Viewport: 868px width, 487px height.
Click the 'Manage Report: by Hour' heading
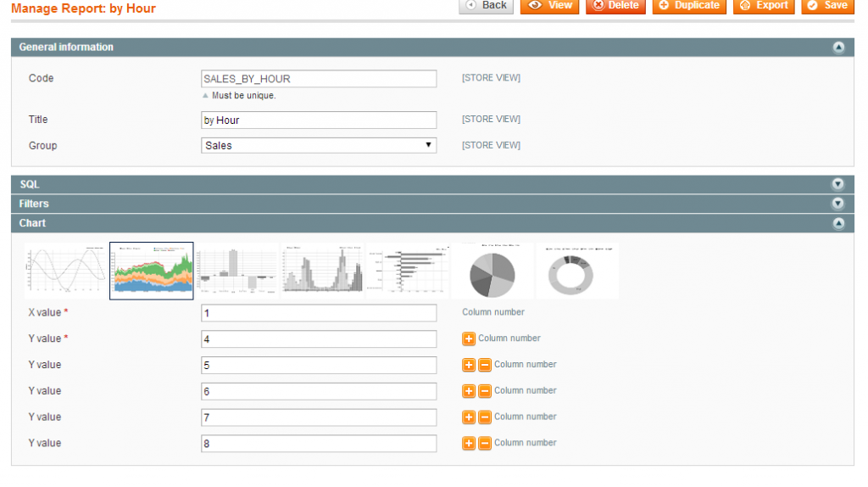(x=84, y=8)
